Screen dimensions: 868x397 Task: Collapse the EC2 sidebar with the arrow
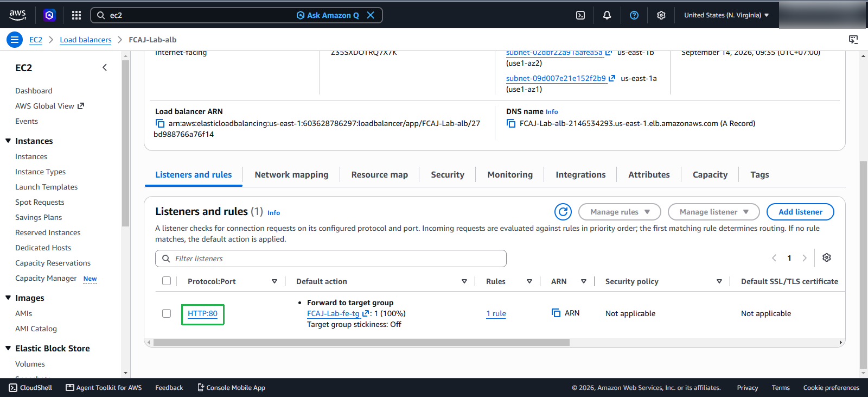(x=105, y=67)
